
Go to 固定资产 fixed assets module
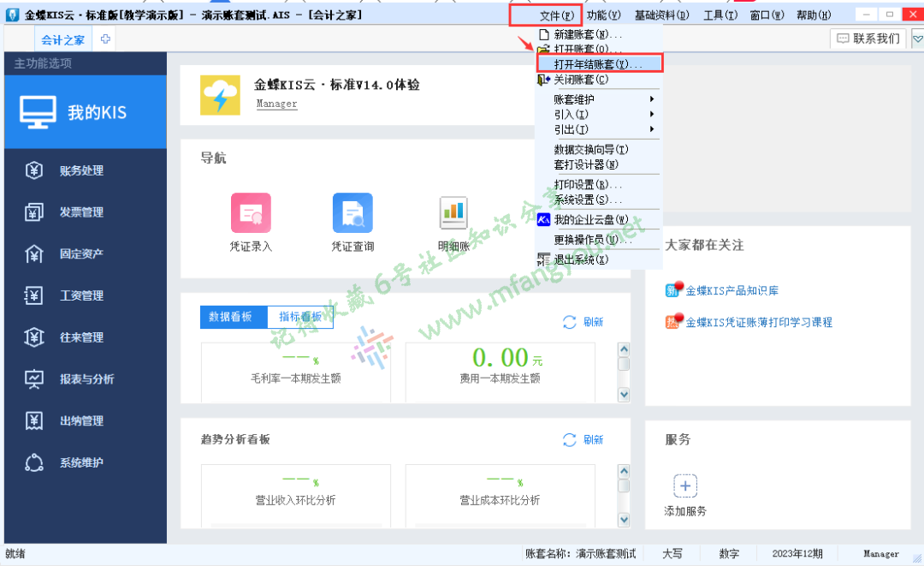[81, 254]
